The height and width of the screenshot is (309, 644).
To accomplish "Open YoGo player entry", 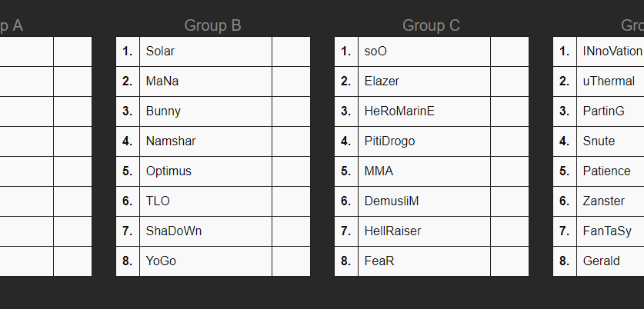I will [x=161, y=261].
